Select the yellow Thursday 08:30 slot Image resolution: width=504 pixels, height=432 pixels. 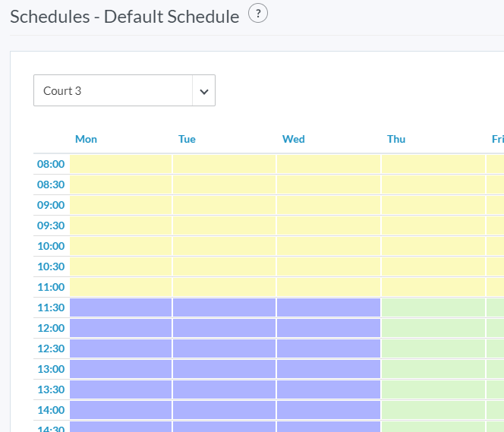coord(433,184)
